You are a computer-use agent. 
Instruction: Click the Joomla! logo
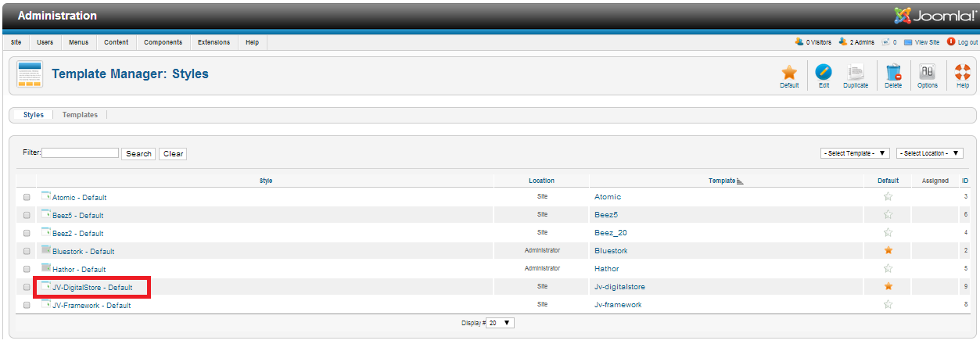point(935,16)
